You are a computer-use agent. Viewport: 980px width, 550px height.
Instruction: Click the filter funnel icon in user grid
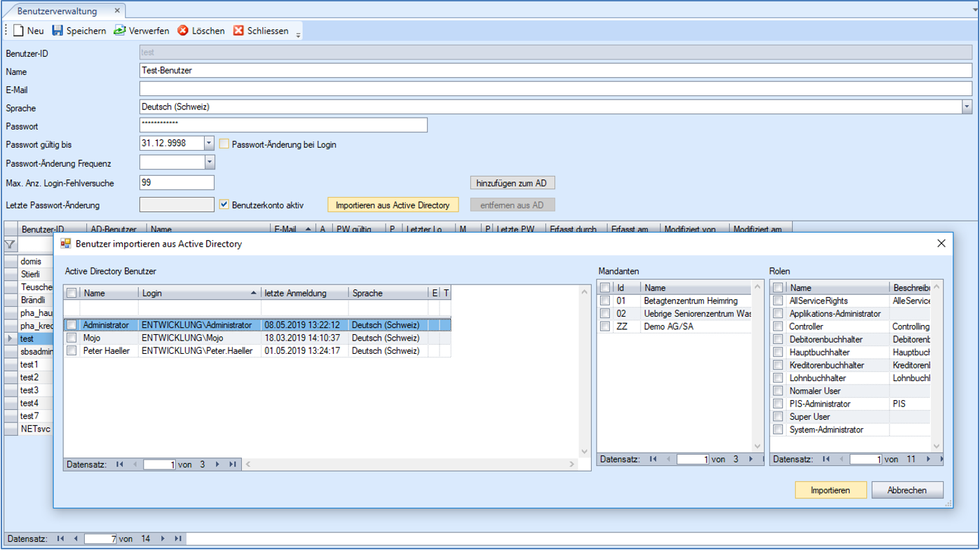point(10,245)
